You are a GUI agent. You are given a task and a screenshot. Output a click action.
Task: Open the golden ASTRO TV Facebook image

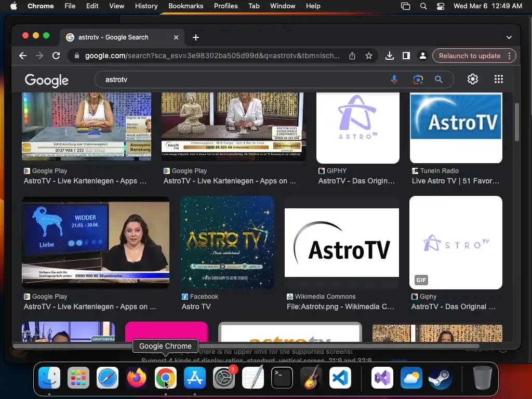coord(227,242)
